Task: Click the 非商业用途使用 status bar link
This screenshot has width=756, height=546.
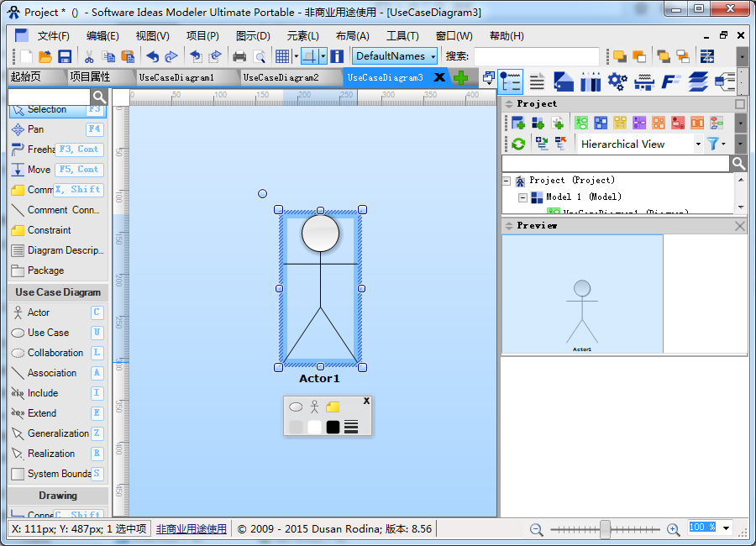Action: tap(191, 529)
